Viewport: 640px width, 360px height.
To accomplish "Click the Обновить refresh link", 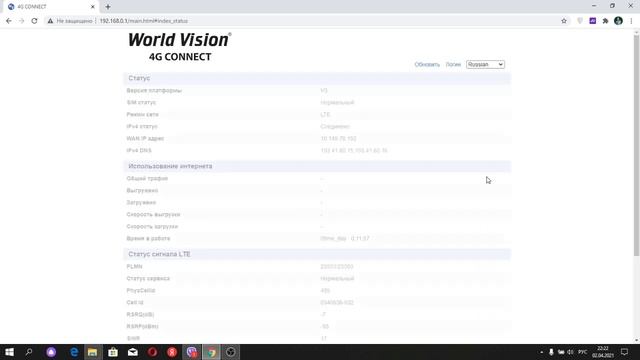I will click(427, 64).
